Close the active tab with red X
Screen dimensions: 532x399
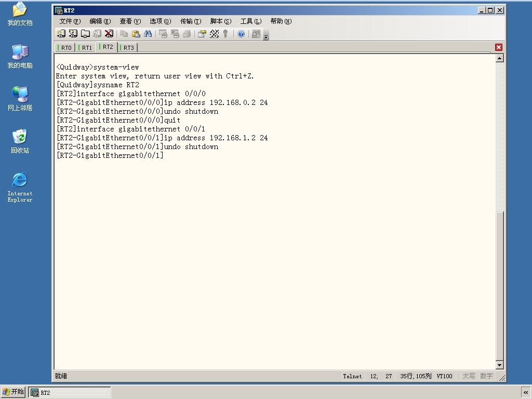[x=498, y=47]
